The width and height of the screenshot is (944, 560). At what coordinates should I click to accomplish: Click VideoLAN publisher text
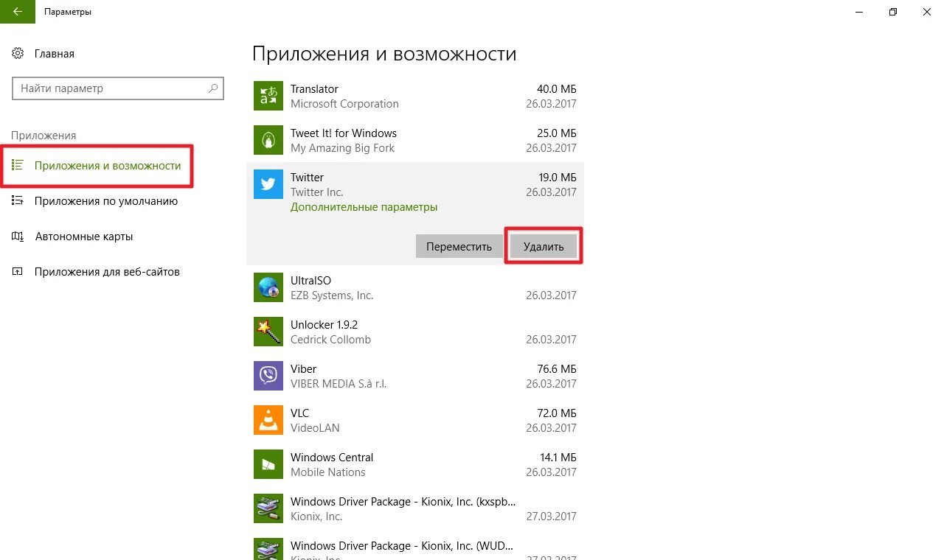(315, 428)
